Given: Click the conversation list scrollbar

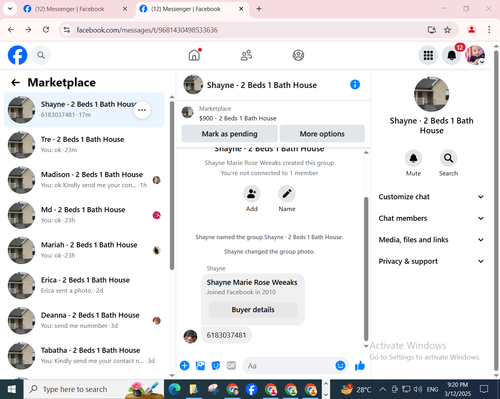Looking at the screenshot, I should point(172,185).
